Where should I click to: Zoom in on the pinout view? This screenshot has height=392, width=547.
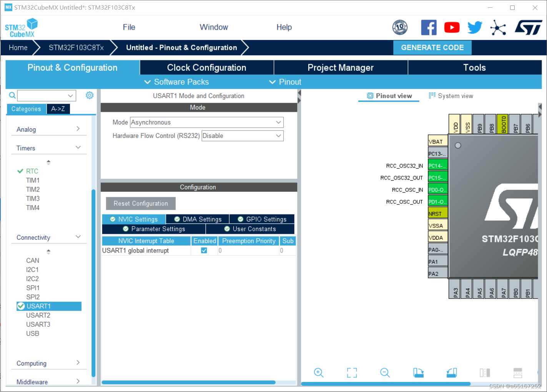point(319,372)
